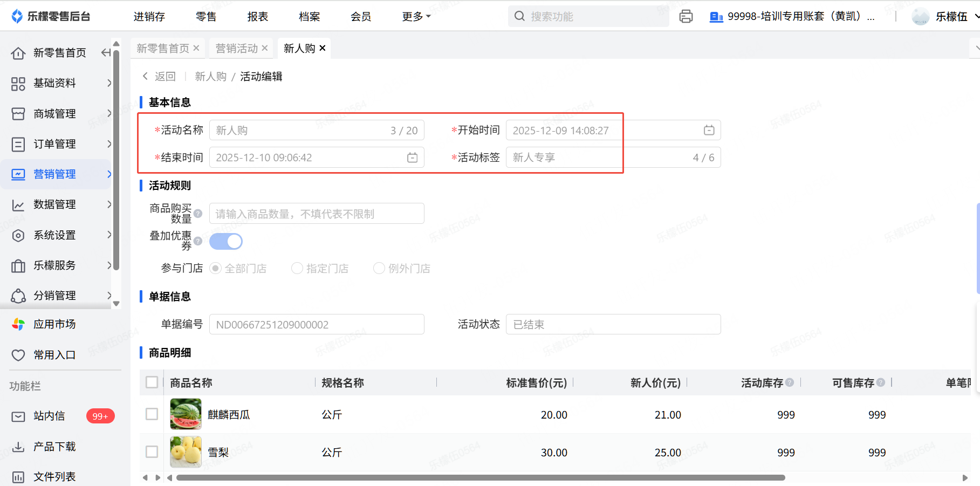
Task: Click the 站内信 mail icon
Action: 18,416
